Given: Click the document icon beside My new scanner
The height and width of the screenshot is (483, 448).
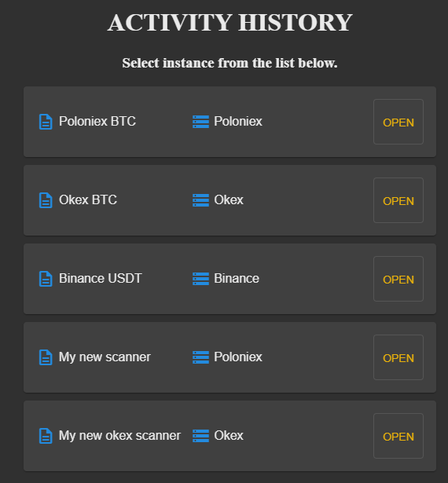Looking at the screenshot, I should coord(46,357).
